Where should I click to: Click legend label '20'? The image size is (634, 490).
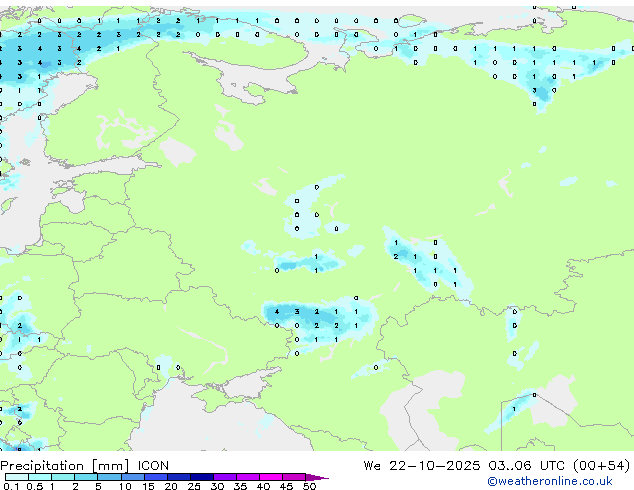point(171,486)
